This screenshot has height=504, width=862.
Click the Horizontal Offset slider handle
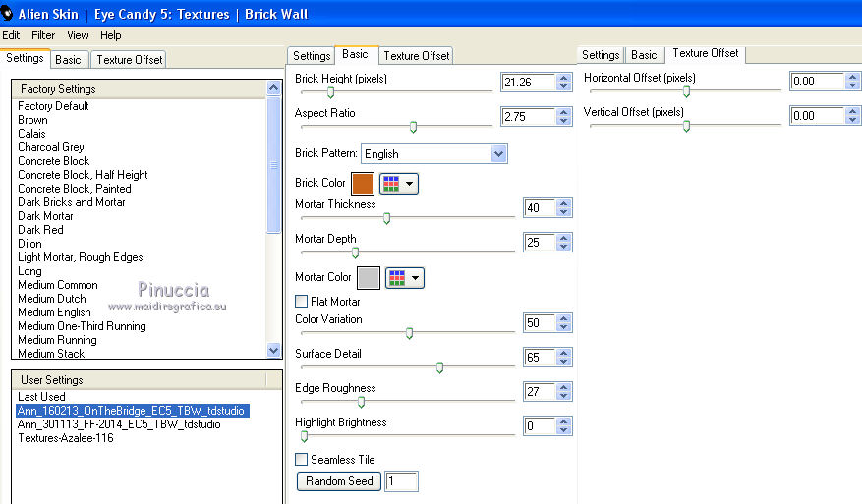click(686, 91)
